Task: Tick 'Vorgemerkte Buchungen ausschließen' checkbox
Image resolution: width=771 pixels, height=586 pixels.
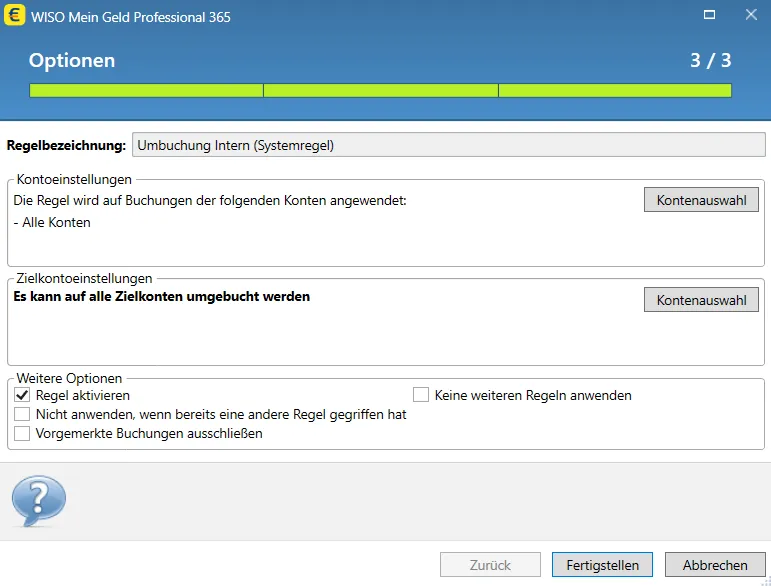Action: [22, 433]
